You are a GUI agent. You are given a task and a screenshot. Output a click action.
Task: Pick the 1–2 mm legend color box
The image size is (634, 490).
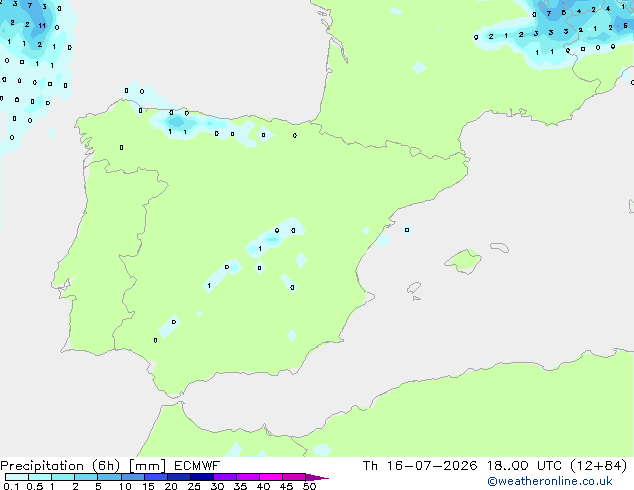pyautogui.click(x=63, y=477)
